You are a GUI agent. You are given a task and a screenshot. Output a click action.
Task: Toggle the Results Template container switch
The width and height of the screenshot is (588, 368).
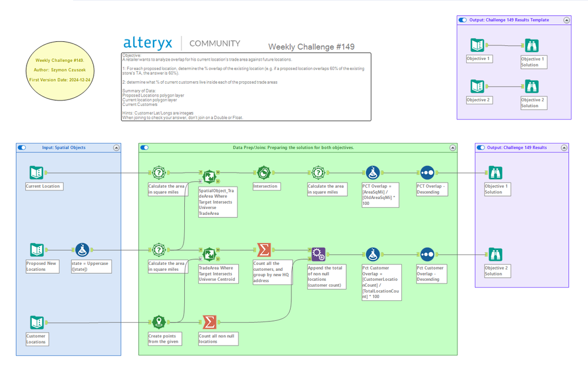click(463, 20)
